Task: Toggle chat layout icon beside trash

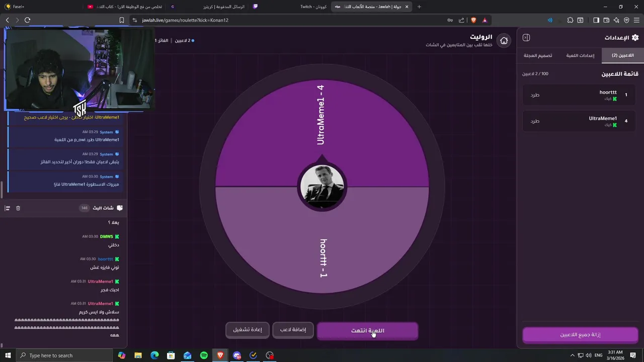Action: 8,208
